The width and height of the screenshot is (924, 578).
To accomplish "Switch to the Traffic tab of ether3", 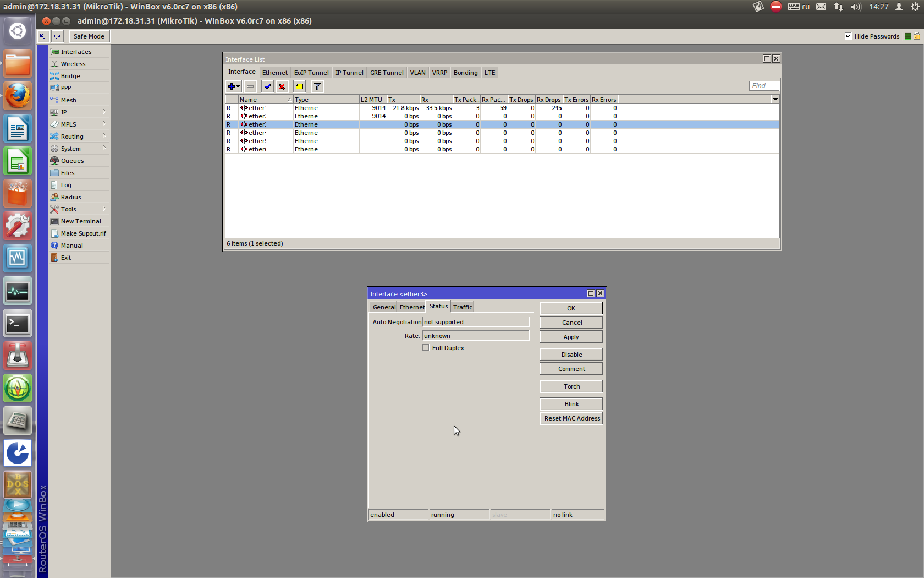I will point(462,307).
